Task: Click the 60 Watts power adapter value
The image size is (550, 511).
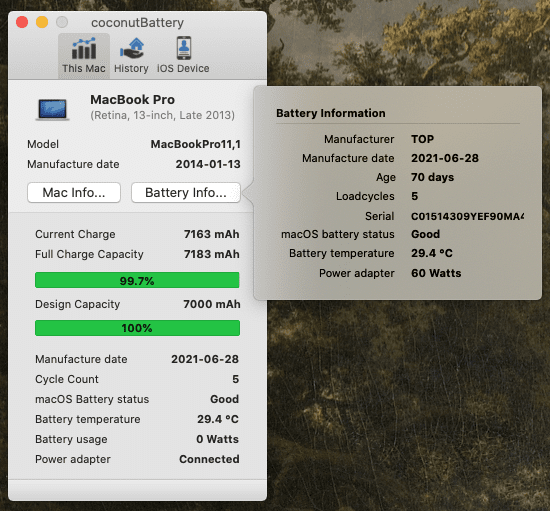Action: click(x=436, y=273)
